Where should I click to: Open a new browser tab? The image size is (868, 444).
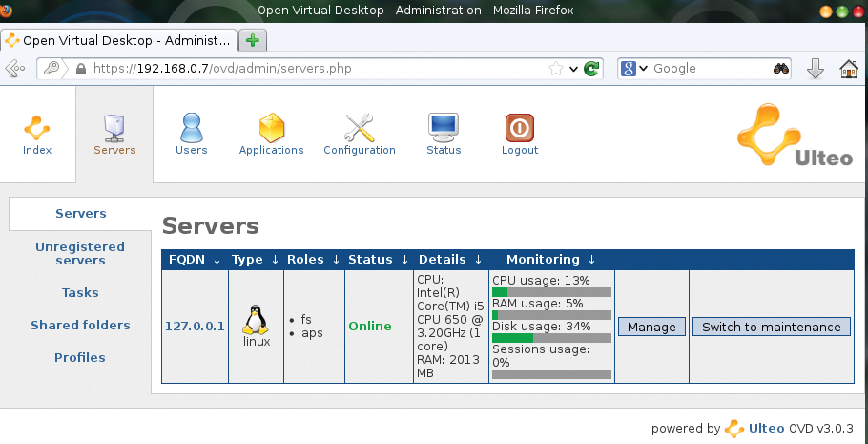[x=253, y=40]
